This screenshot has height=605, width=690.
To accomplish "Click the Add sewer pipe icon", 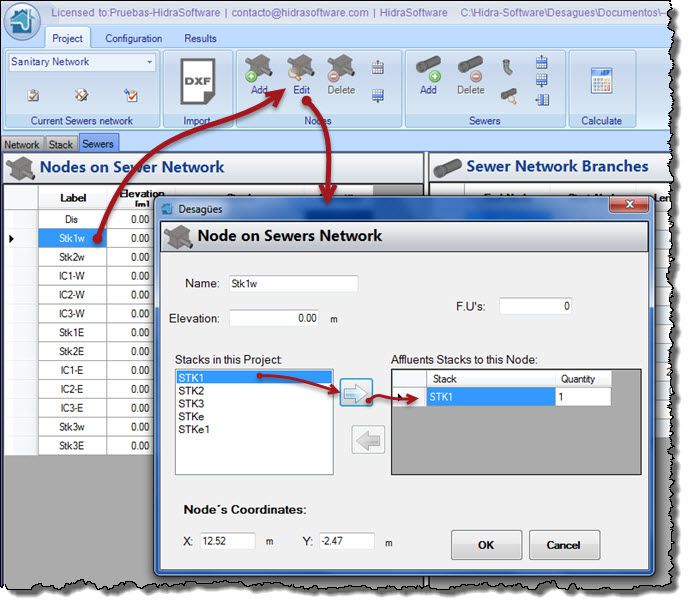I will pyautogui.click(x=429, y=69).
